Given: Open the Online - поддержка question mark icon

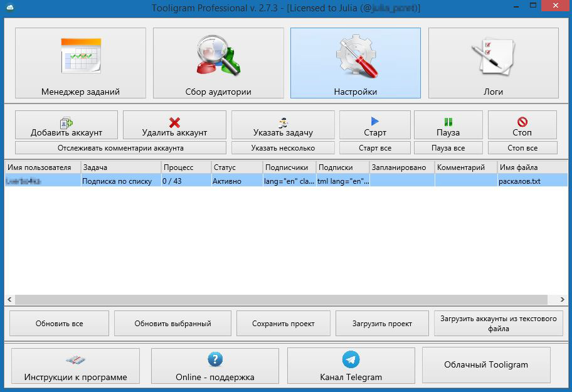Looking at the screenshot, I should pos(215,359).
